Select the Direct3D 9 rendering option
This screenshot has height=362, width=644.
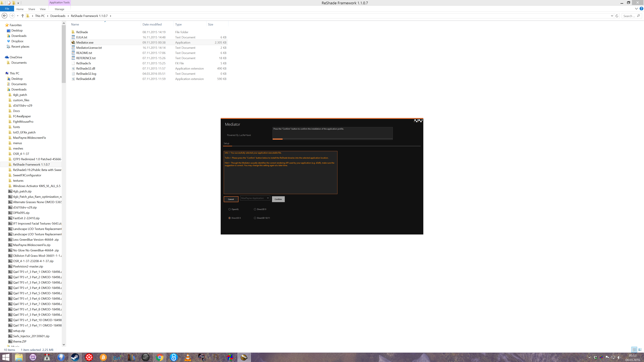click(255, 209)
